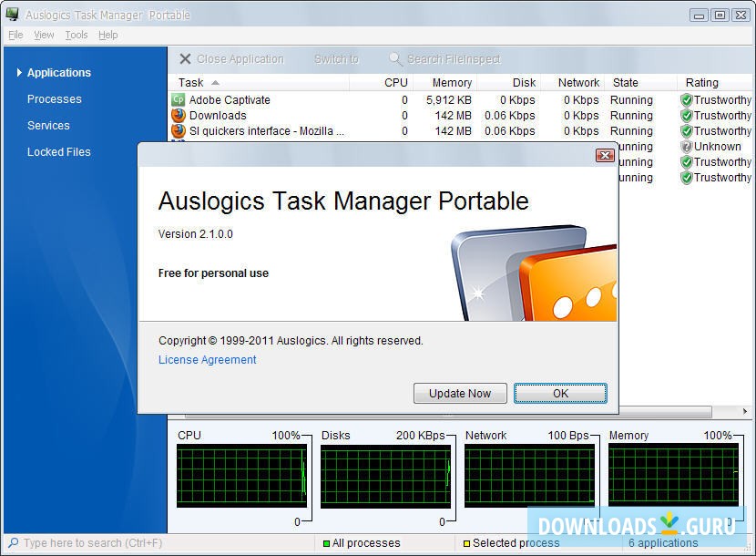Click the Memory usage graph

pyautogui.click(x=673, y=476)
